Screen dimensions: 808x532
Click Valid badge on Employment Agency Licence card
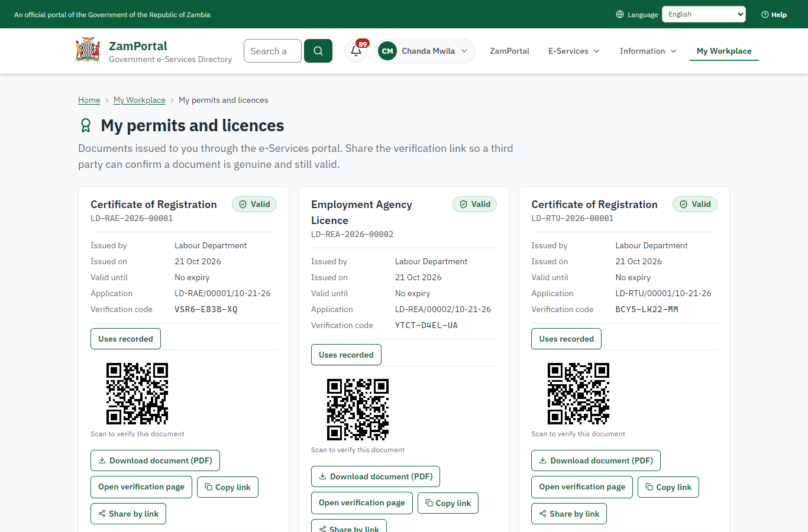coord(475,205)
